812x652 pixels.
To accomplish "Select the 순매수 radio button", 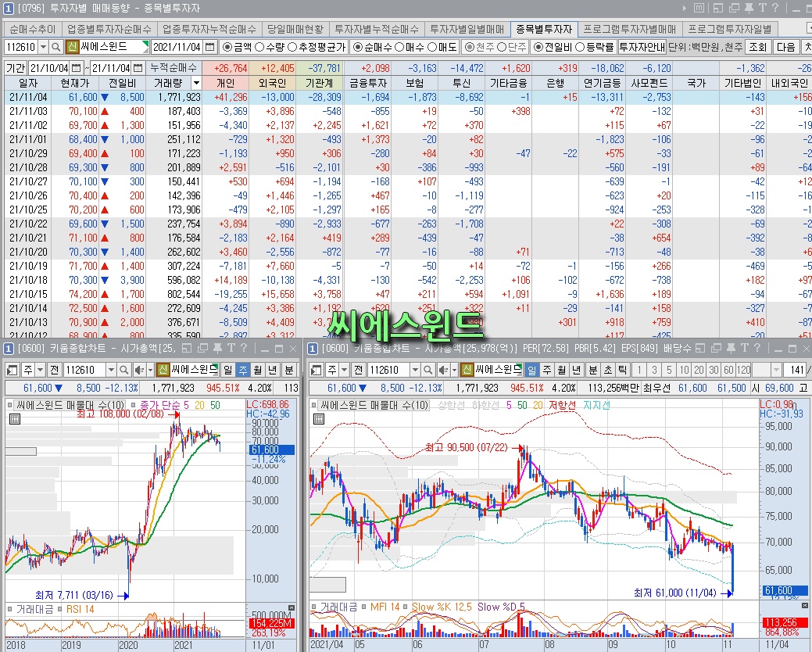I will click(x=357, y=47).
